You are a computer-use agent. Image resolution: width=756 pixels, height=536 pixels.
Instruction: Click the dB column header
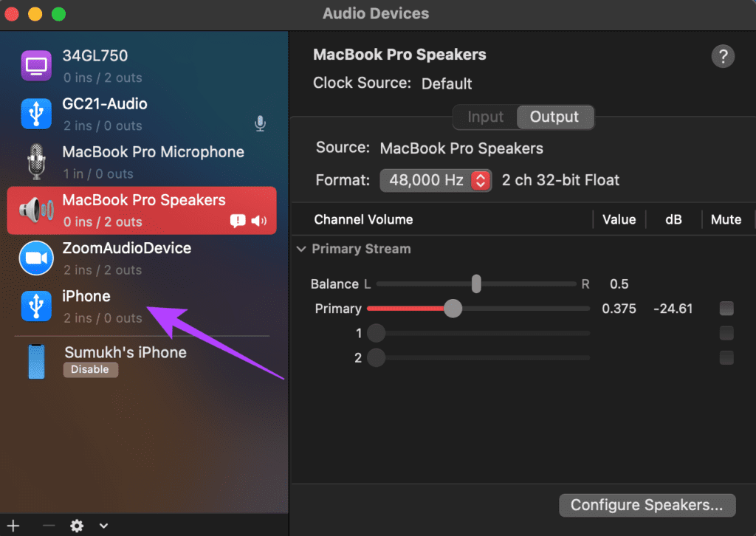[x=673, y=220]
